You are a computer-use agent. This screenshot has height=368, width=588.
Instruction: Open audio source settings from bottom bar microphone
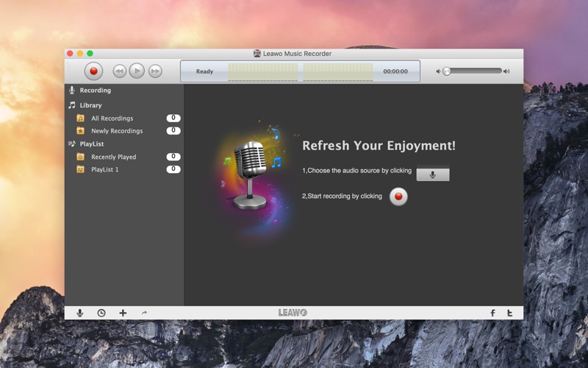tap(79, 313)
